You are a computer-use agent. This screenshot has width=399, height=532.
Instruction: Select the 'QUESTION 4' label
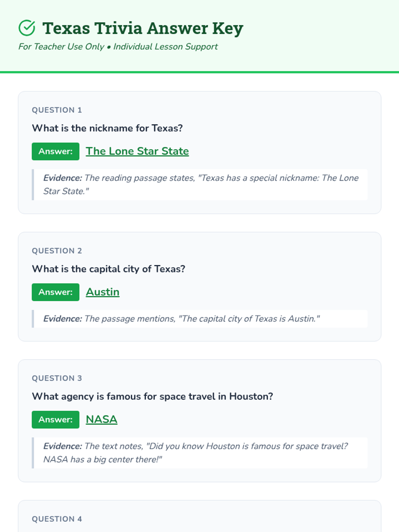coord(57,519)
